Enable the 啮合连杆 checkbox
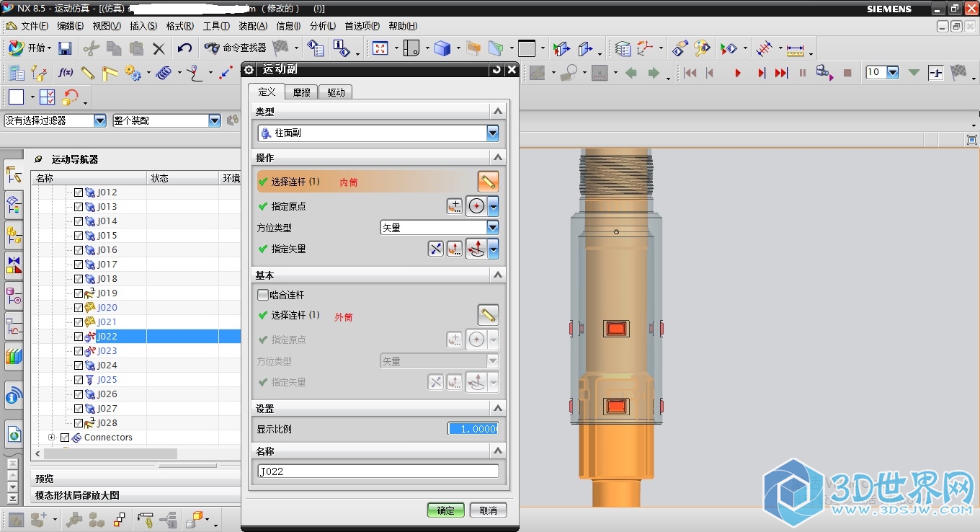 click(263, 295)
